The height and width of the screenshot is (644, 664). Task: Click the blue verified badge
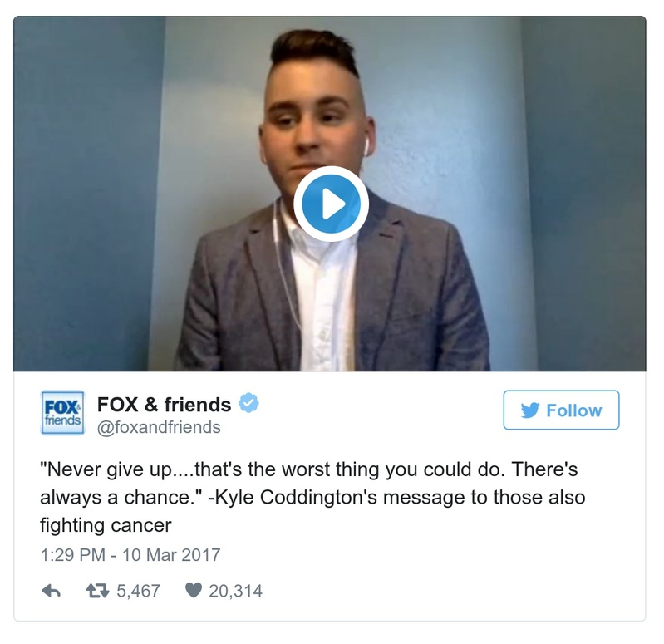tap(248, 403)
